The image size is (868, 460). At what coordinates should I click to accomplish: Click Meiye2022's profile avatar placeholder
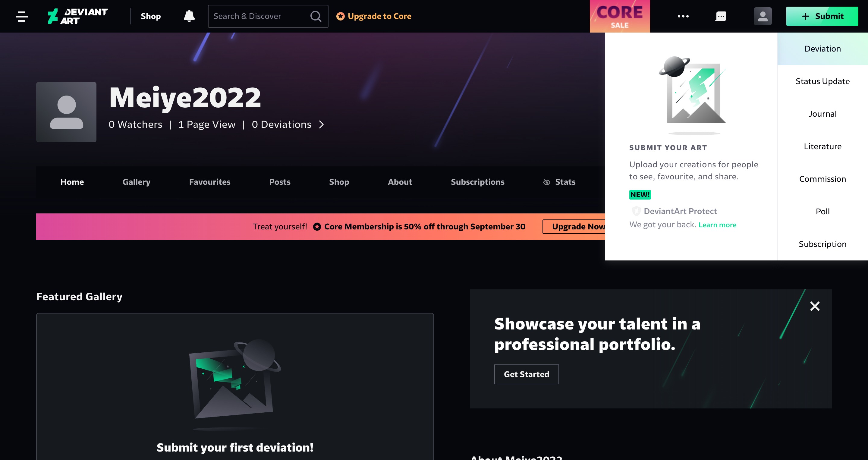pos(66,112)
